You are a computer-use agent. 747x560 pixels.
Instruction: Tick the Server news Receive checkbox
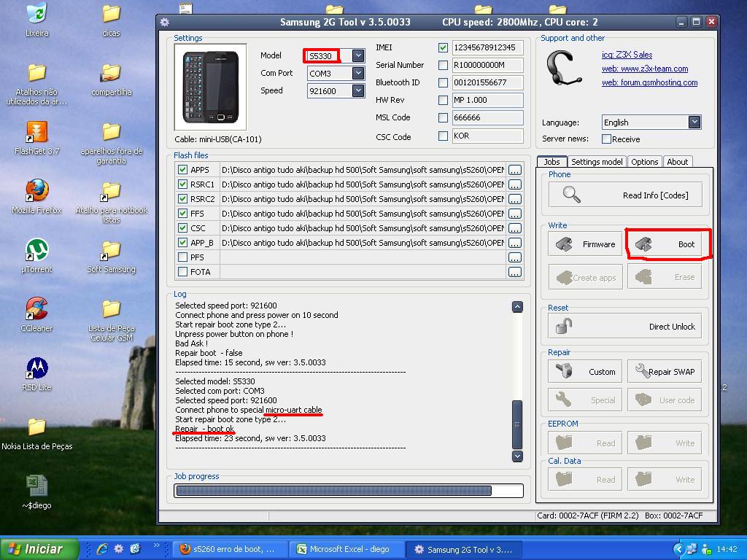click(606, 139)
